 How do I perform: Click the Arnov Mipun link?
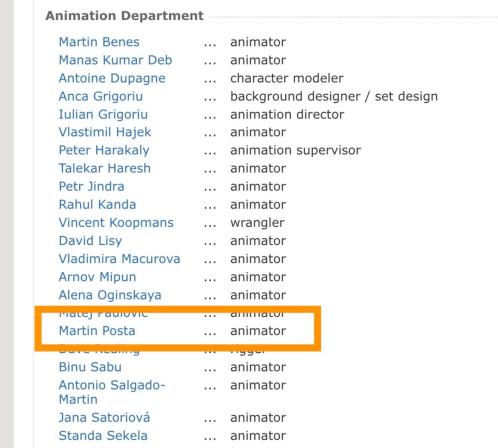[x=97, y=277]
